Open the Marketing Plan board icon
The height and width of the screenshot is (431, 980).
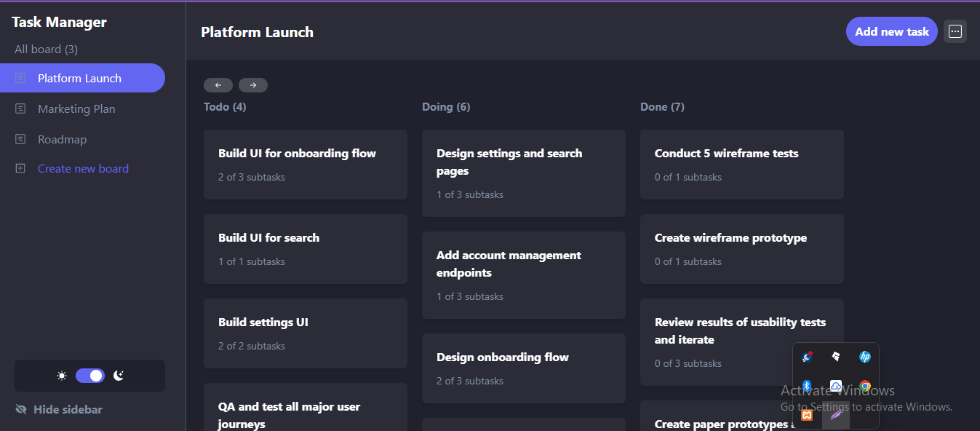[x=22, y=108]
